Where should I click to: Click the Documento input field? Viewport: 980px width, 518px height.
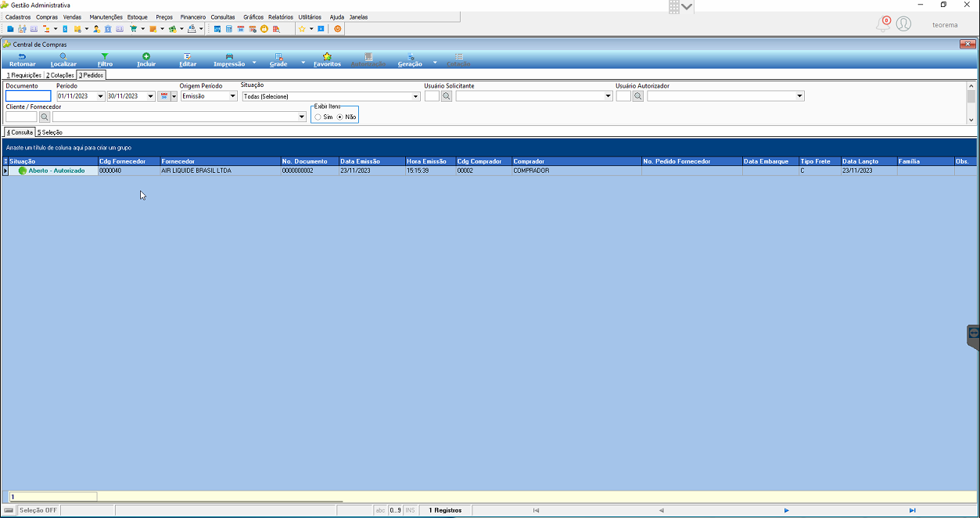click(x=28, y=96)
